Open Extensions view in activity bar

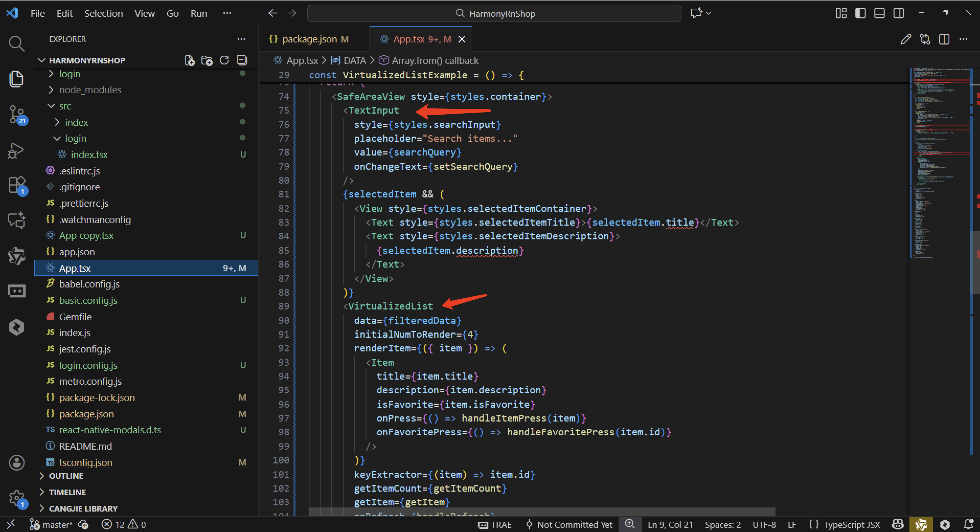16,185
